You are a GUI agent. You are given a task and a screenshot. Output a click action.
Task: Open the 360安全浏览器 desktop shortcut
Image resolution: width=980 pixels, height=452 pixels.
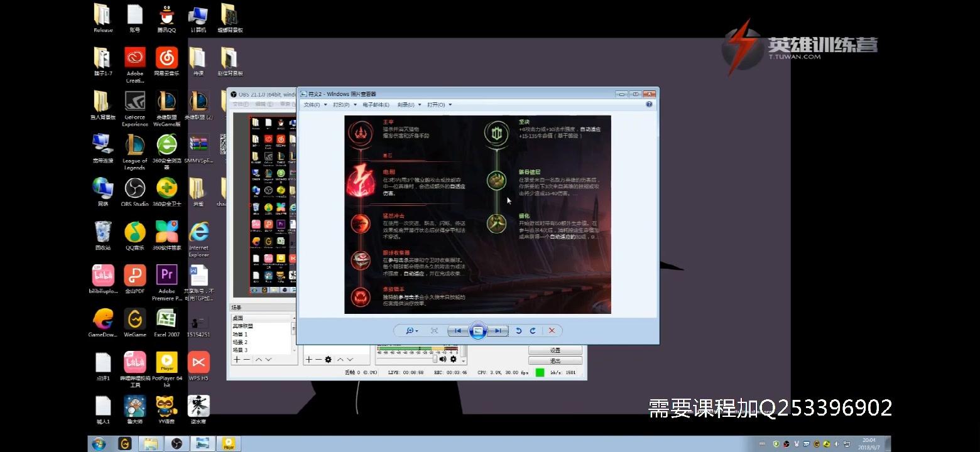(x=166, y=153)
